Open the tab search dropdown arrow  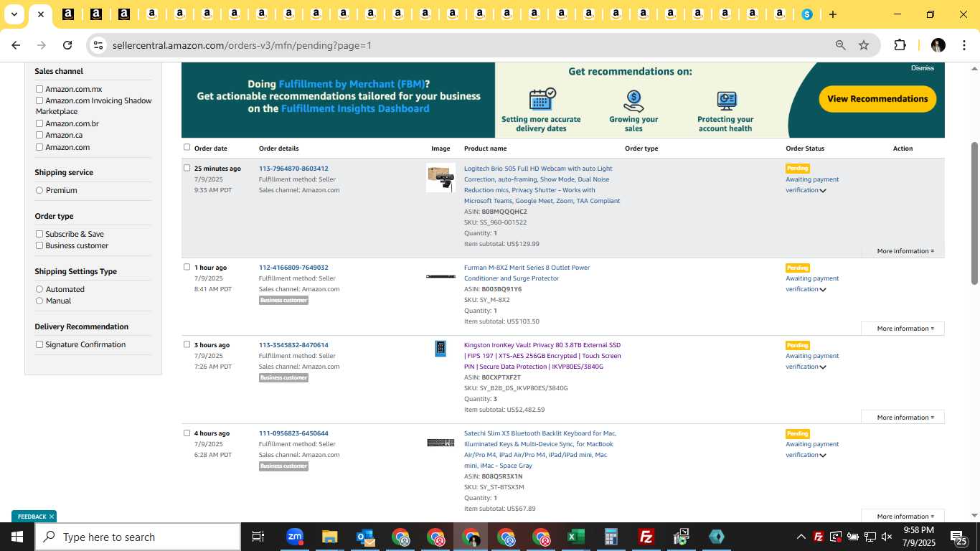[14, 14]
